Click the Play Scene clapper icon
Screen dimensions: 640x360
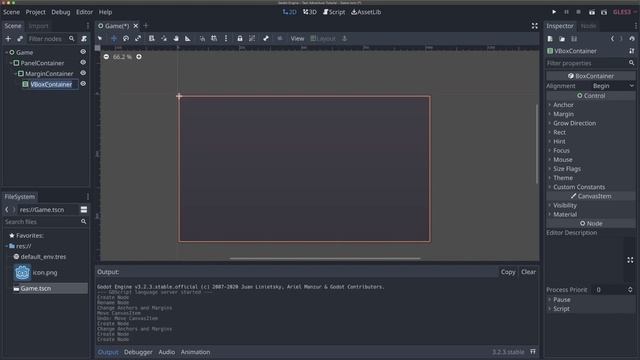(591, 12)
